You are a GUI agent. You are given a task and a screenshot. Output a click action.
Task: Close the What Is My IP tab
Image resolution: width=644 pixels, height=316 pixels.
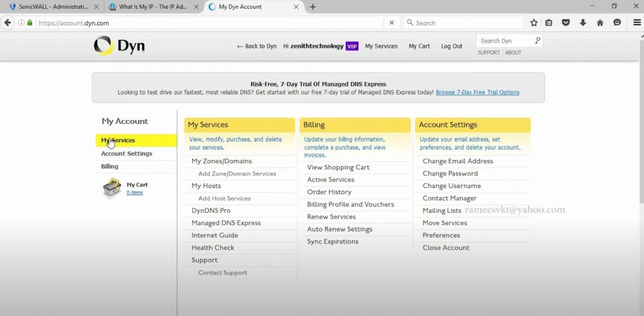click(x=196, y=7)
